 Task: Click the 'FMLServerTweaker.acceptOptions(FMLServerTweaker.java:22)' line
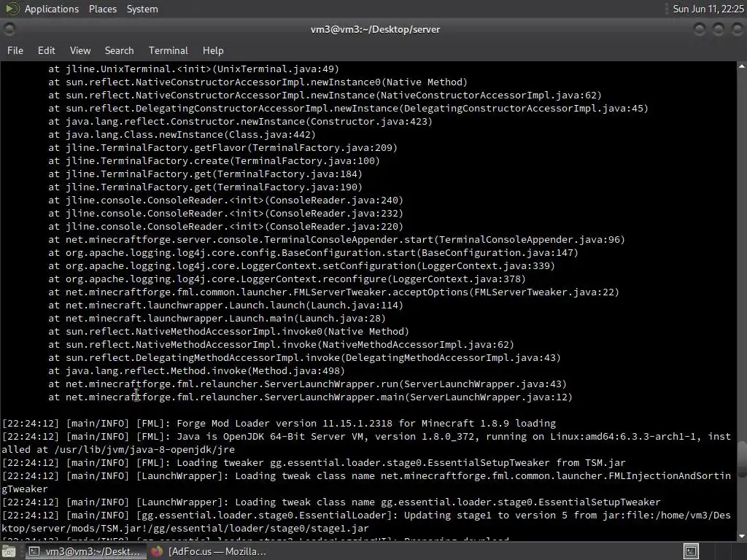point(457,292)
